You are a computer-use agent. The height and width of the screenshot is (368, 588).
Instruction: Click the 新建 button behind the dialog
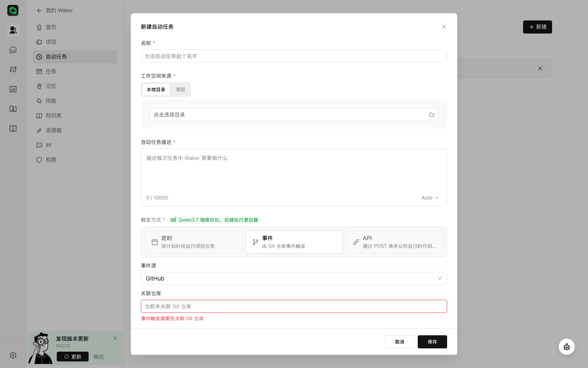(x=537, y=27)
